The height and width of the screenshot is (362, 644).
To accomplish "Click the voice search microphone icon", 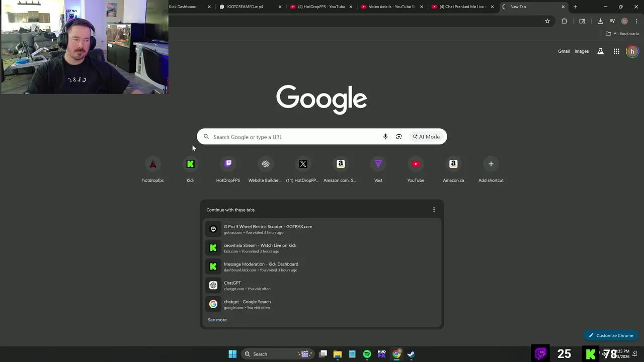I will [x=385, y=137].
